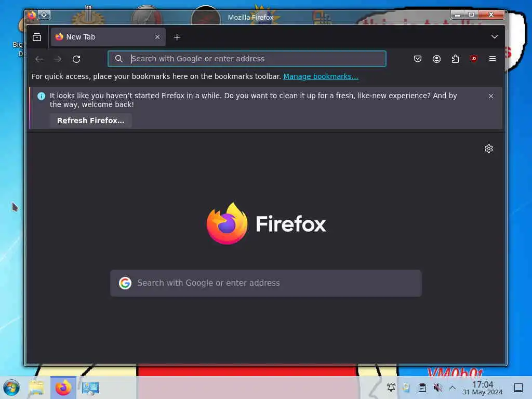Viewport: 532px width, 399px height.
Task: Click the diamond icon in the window title bar
Action: click(44, 15)
